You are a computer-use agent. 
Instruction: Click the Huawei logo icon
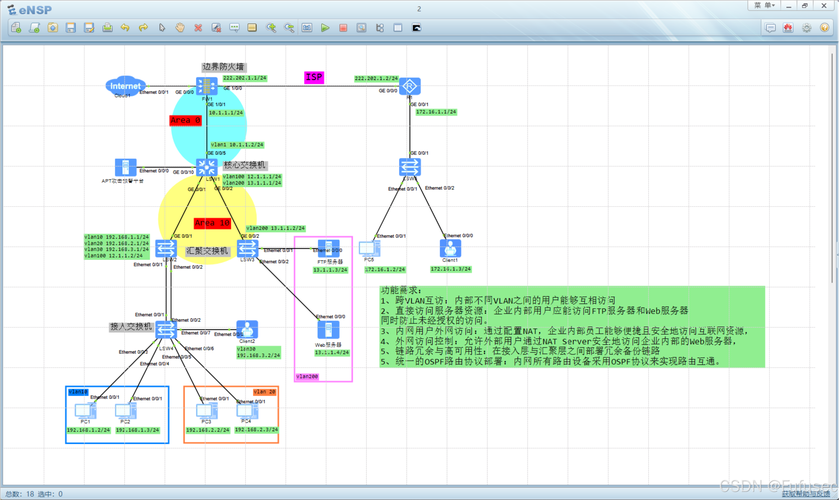tap(789, 28)
